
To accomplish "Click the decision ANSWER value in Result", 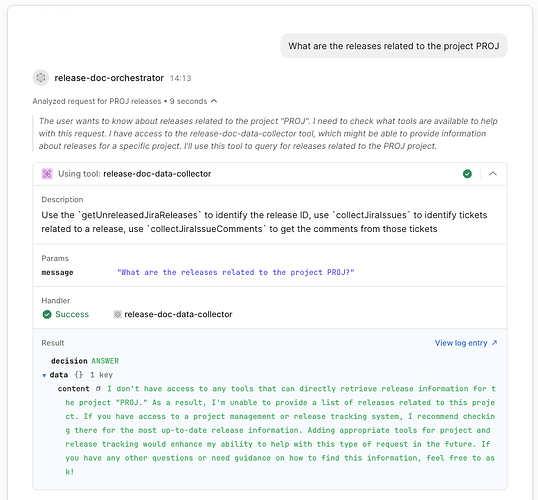I will click(105, 361).
